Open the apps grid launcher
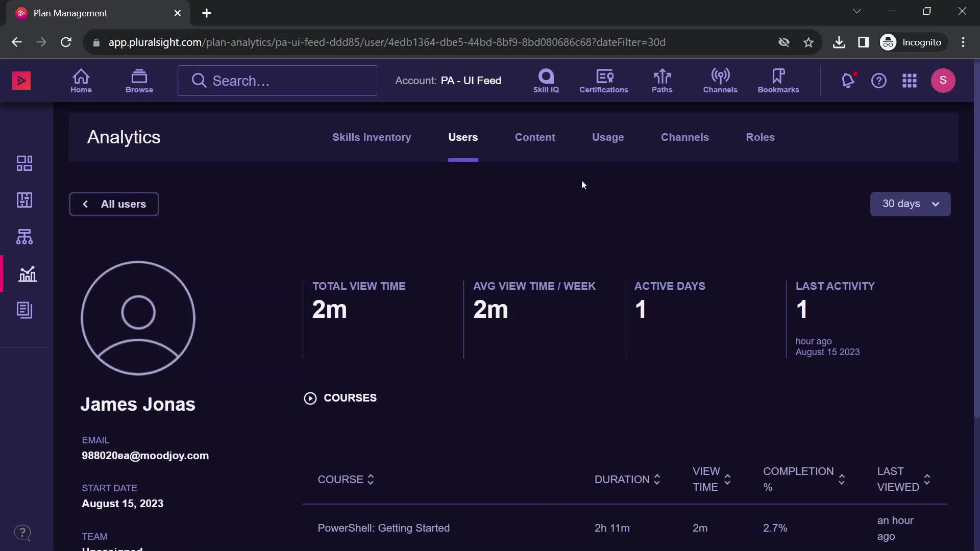 point(910,81)
